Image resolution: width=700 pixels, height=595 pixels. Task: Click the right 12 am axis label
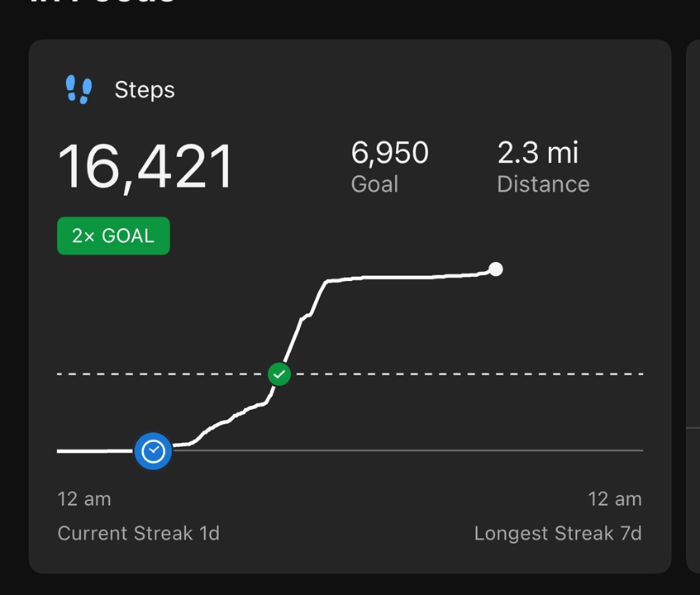point(615,499)
